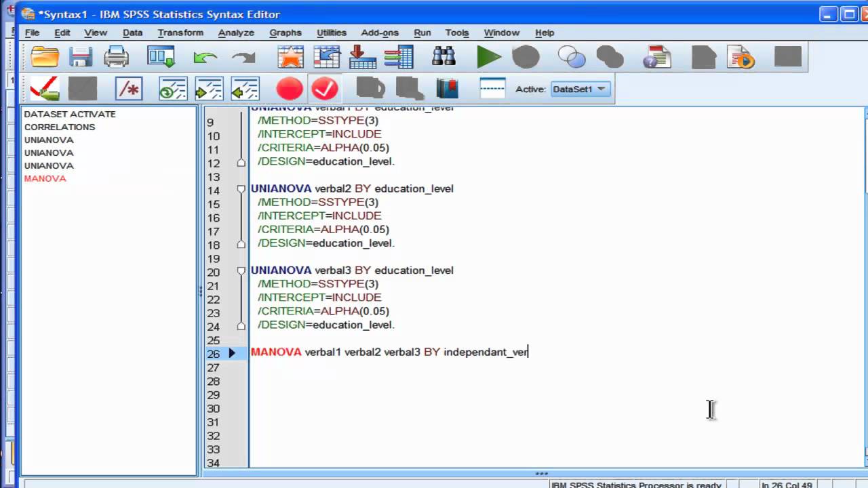Click the Go to Variable icon
Image resolution: width=868 pixels, height=488 pixels.
[x=363, y=57]
